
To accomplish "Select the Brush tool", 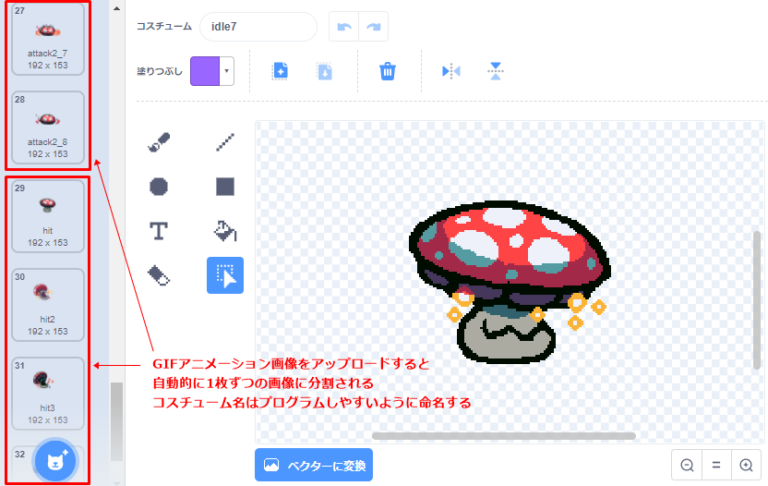I will pyautogui.click(x=159, y=143).
